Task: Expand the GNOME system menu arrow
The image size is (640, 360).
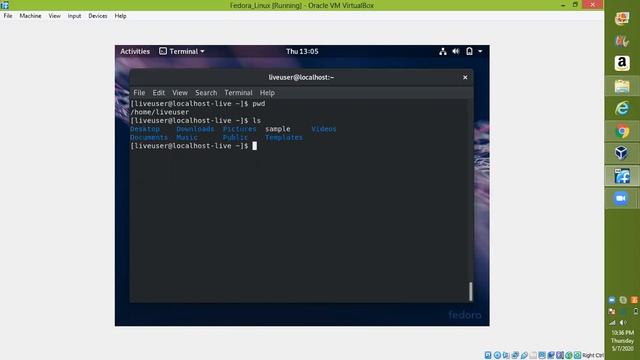Action: tap(480, 51)
